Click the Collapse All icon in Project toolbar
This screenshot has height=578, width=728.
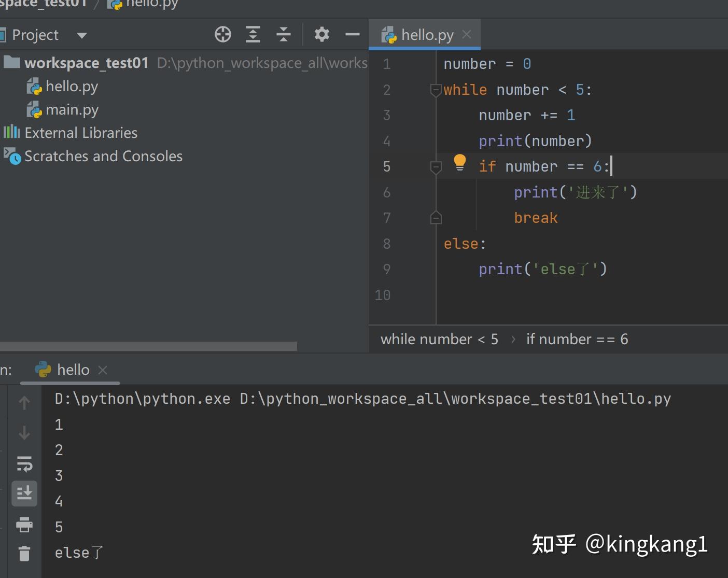click(283, 34)
